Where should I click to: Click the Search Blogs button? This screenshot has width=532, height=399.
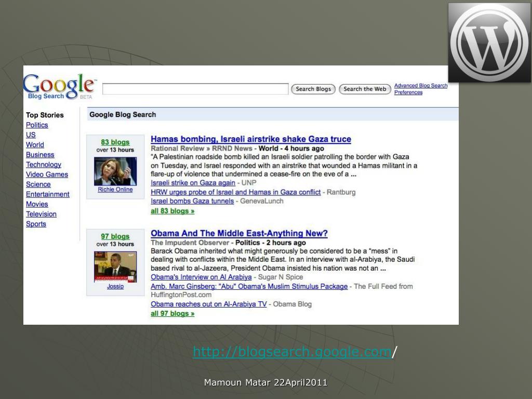pyautogui.click(x=313, y=89)
